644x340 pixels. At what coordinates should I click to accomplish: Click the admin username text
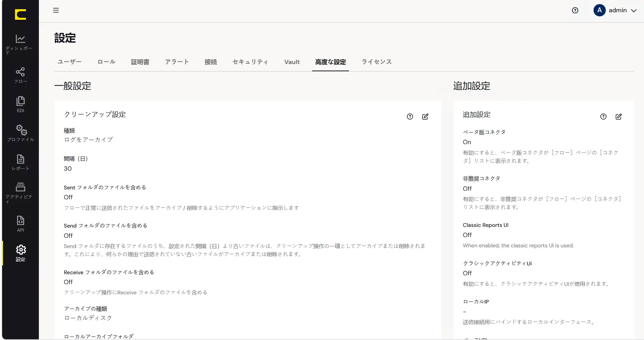coord(618,10)
